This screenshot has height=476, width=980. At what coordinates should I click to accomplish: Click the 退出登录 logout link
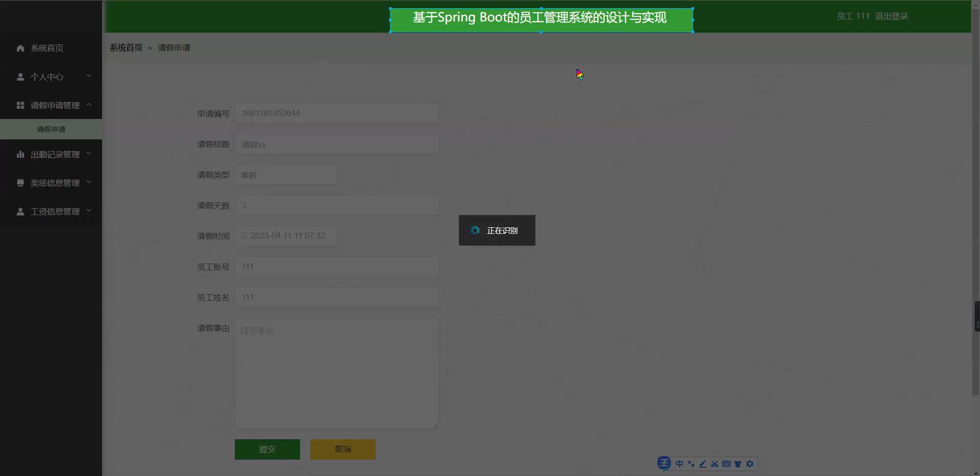pyautogui.click(x=891, y=16)
